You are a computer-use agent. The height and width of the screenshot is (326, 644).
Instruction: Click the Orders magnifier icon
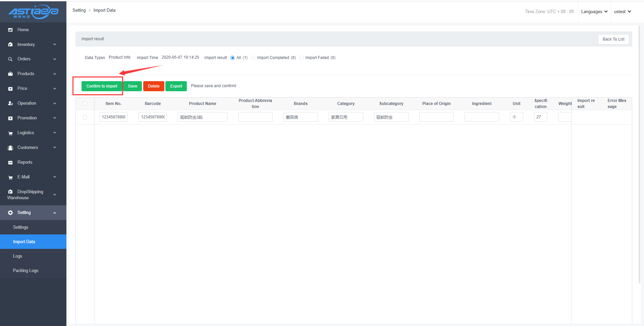point(10,59)
